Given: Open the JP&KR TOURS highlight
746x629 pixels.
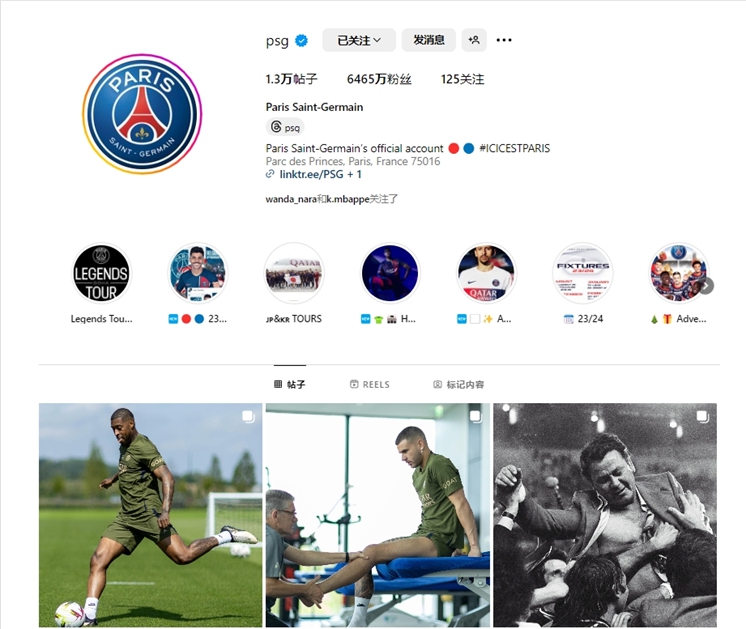Looking at the screenshot, I should (x=294, y=274).
